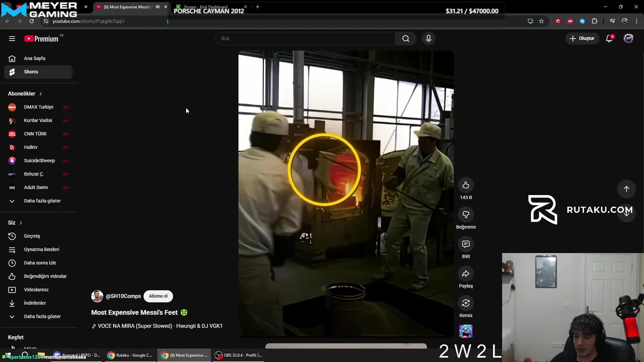Image resolution: width=644 pixels, height=362 pixels.
Task: Open the Behzat Ç. channel
Action: (x=38, y=174)
